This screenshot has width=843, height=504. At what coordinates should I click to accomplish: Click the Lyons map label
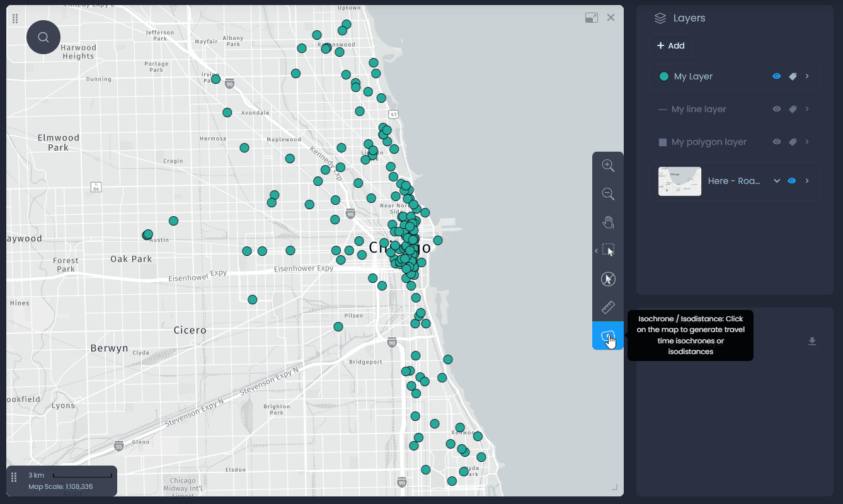(x=63, y=406)
